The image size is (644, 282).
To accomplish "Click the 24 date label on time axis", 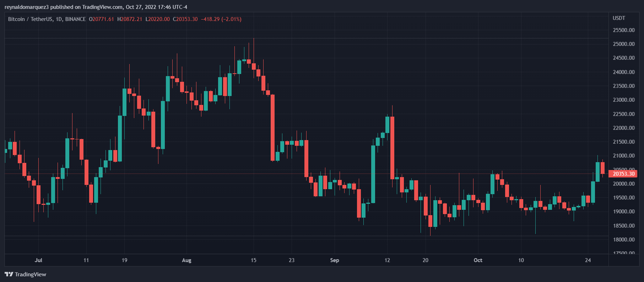I will [x=588, y=260].
